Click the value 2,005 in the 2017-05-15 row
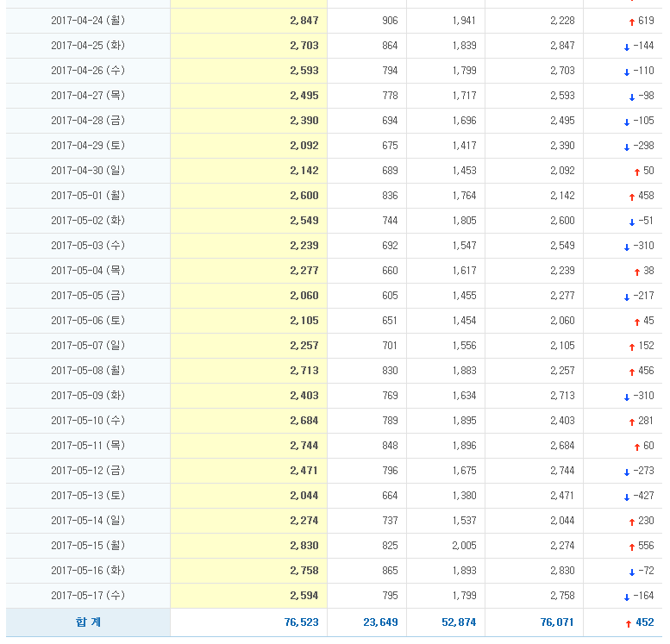The image size is (670, 644). tap(463, 546)
